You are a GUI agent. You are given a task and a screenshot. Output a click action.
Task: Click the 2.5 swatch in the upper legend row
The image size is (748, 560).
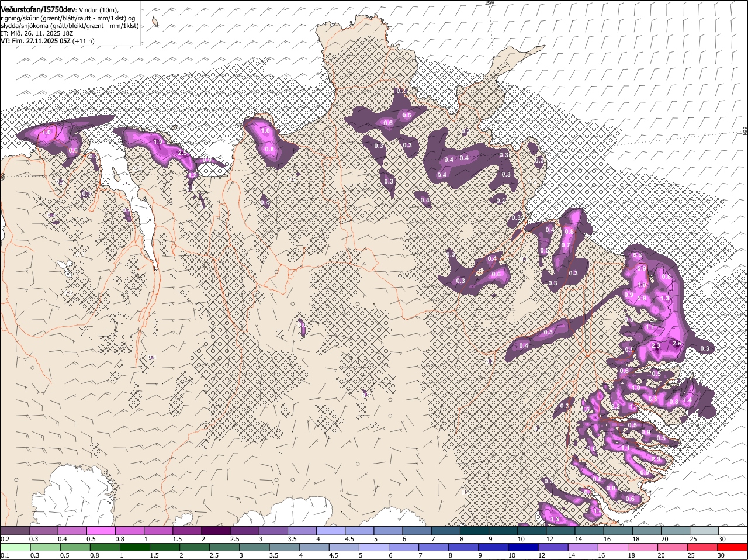tap(244, 531)
